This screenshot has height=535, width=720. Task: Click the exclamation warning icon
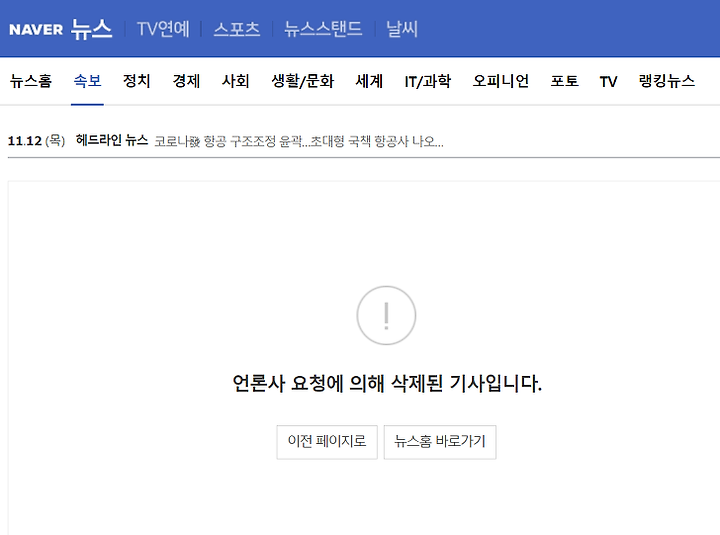[x=386, y=315]
